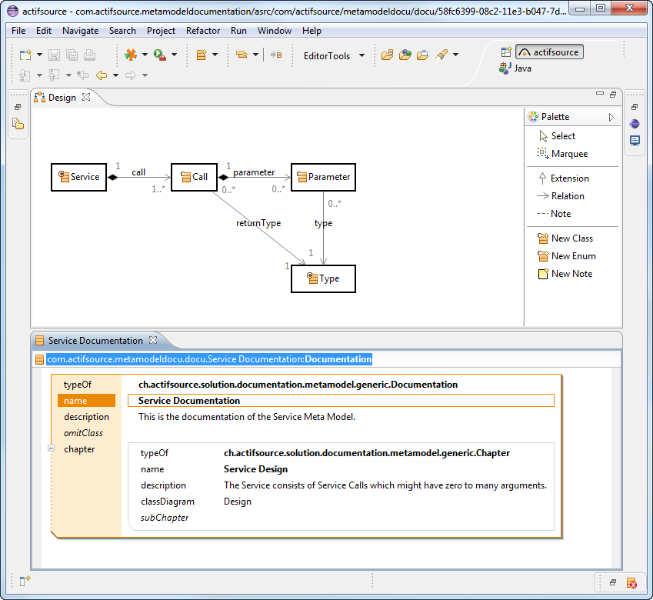Add a New Note from Palette
Viewport: 653px width, 600px height.
(571, 274)
